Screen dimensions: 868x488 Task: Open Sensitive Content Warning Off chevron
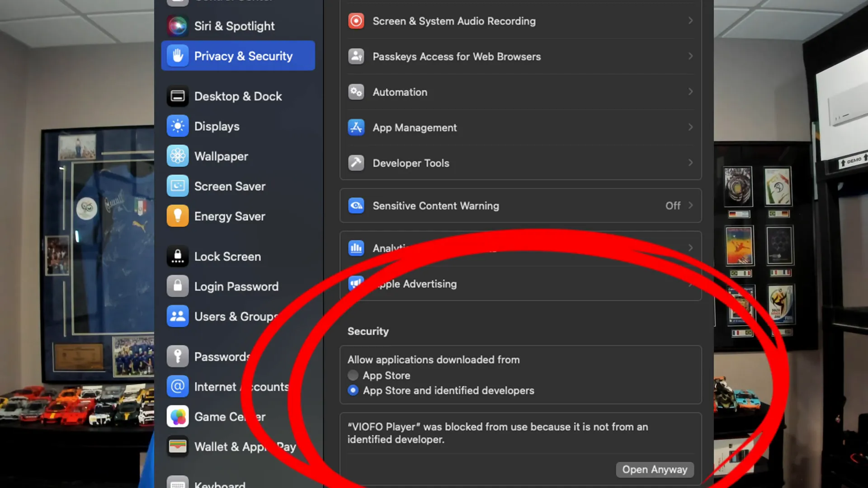pyautogui.click(x=690, y=205)
